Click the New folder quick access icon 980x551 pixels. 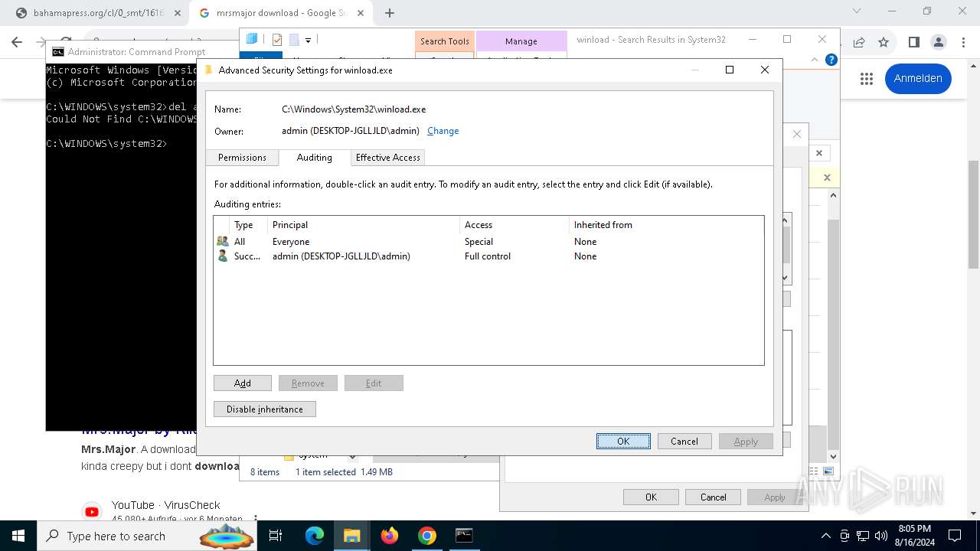coord(294,40)
